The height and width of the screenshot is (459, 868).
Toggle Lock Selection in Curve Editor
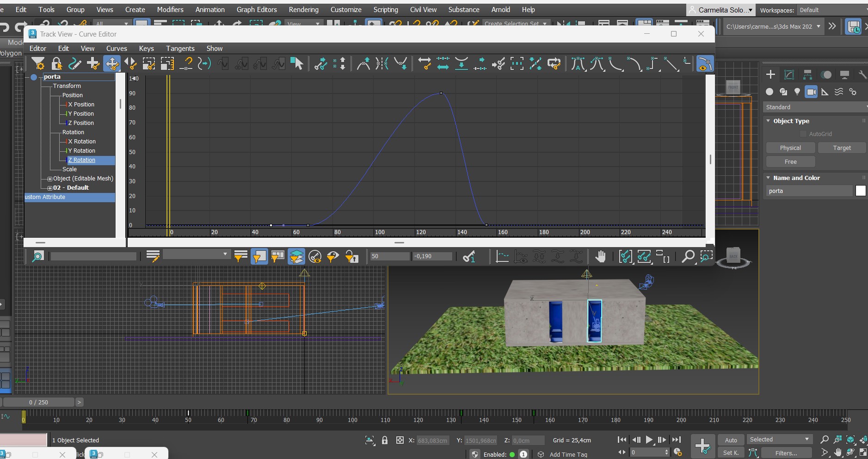56,64
